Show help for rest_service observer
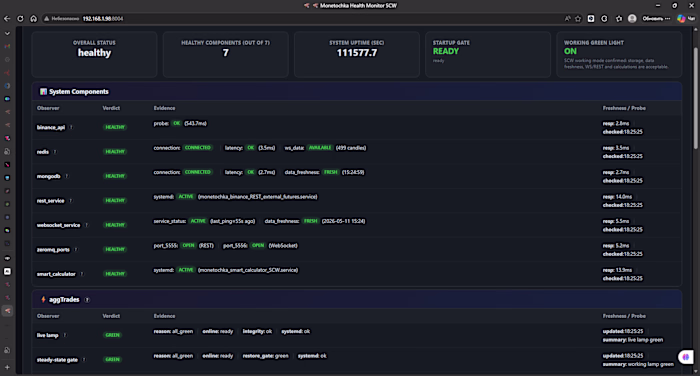 pyautogui.click(x=71, y=201)
